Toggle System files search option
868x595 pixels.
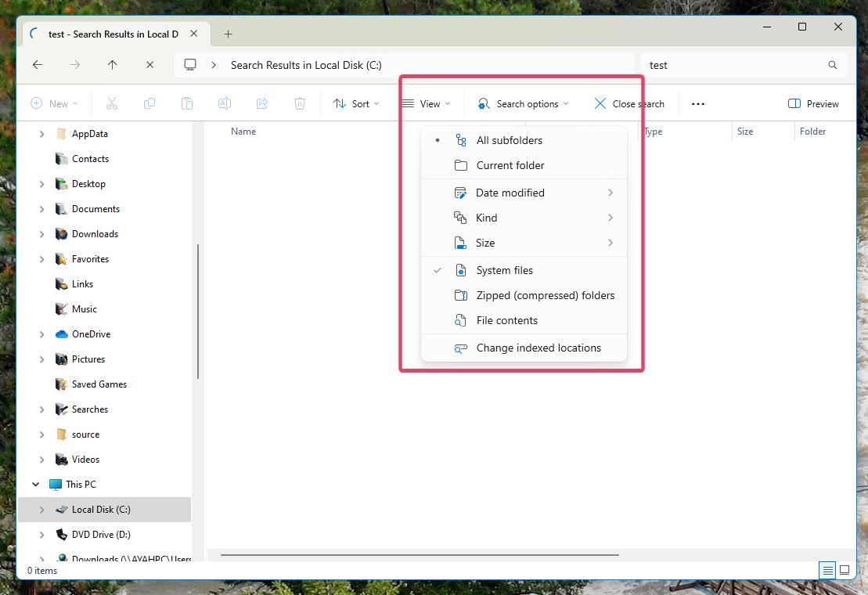(504, 270)
